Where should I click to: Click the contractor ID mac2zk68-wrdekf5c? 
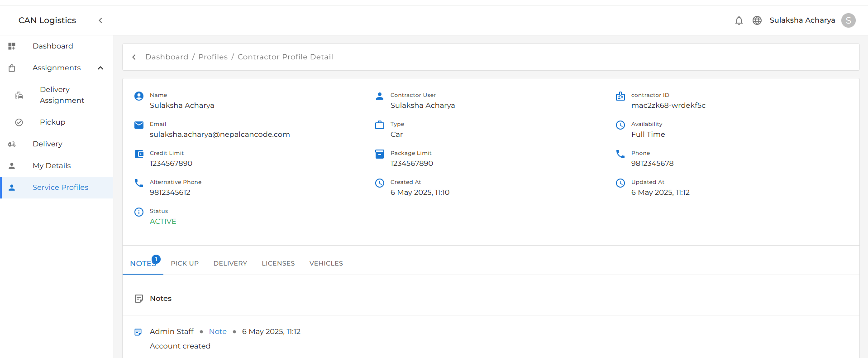(668, 106)
